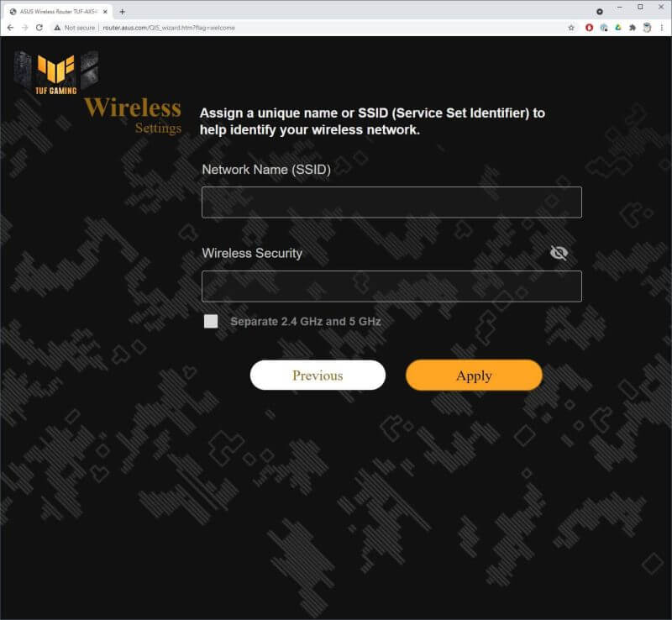View the Not secure site information
Screen dimensions: 672x620
74,28
